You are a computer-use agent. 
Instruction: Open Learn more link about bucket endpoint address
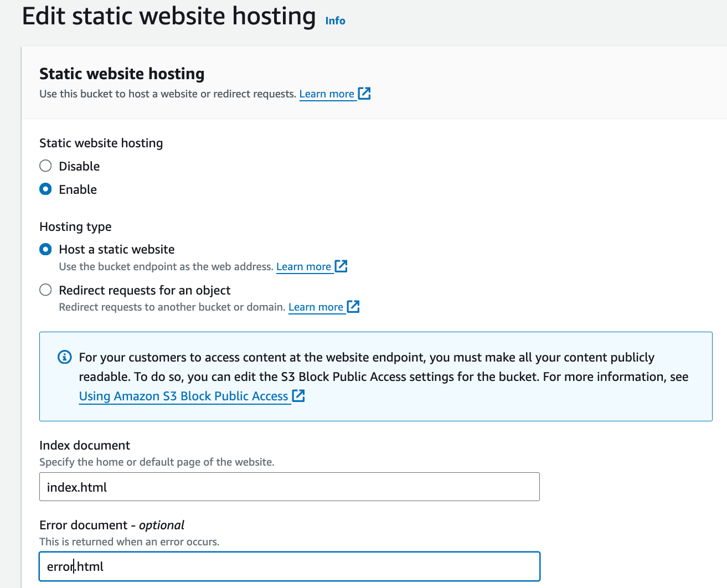pyautogui.click(x=303, y=267)
